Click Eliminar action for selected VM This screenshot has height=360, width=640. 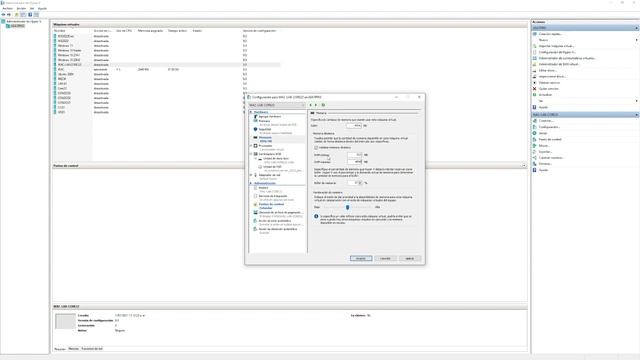[545, 164]
